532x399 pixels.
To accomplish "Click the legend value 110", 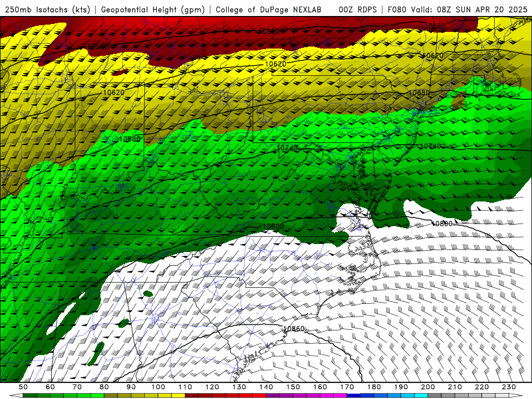I will tap(186, 387).
